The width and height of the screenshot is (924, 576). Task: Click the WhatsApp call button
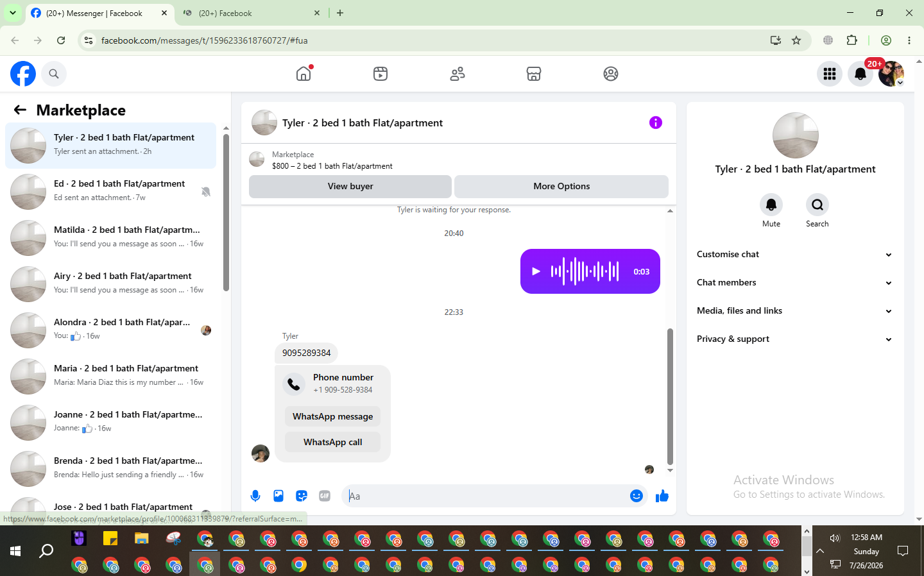pyautogui.click(x=332, y=442)
